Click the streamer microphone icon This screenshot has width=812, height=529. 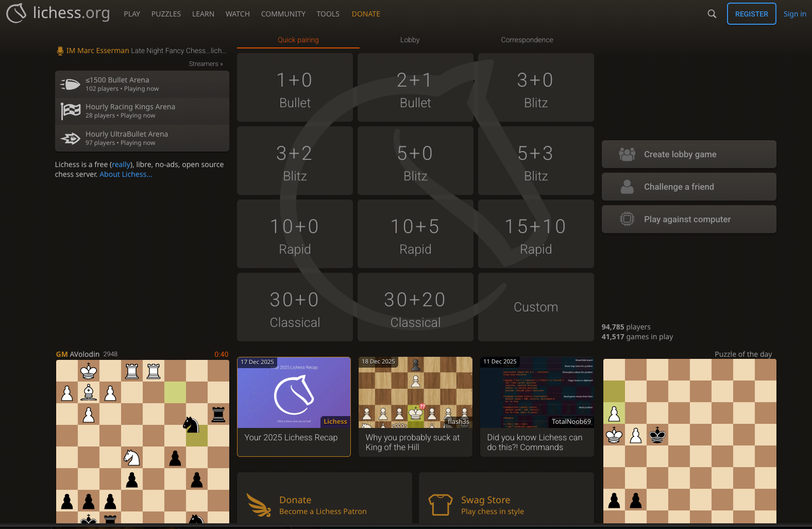pyautogui.click(x=60, y=51)
